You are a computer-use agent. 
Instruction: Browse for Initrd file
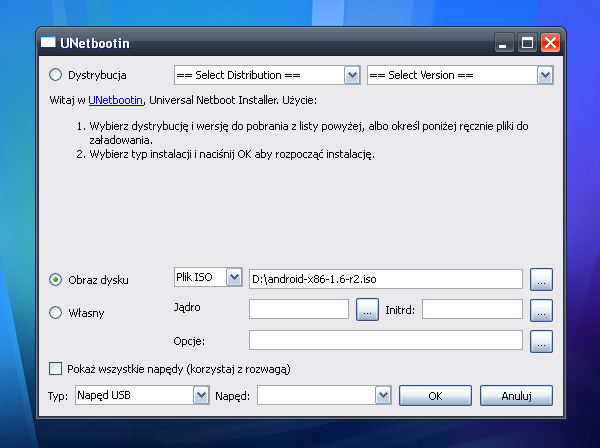pyautogui.click(x=541, y=310)
